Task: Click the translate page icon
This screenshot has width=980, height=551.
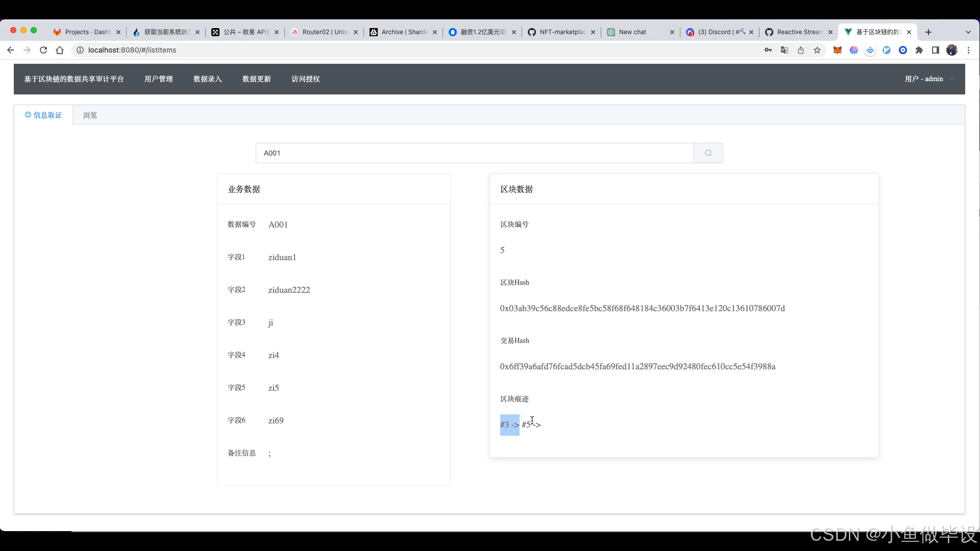Action: 785,50
